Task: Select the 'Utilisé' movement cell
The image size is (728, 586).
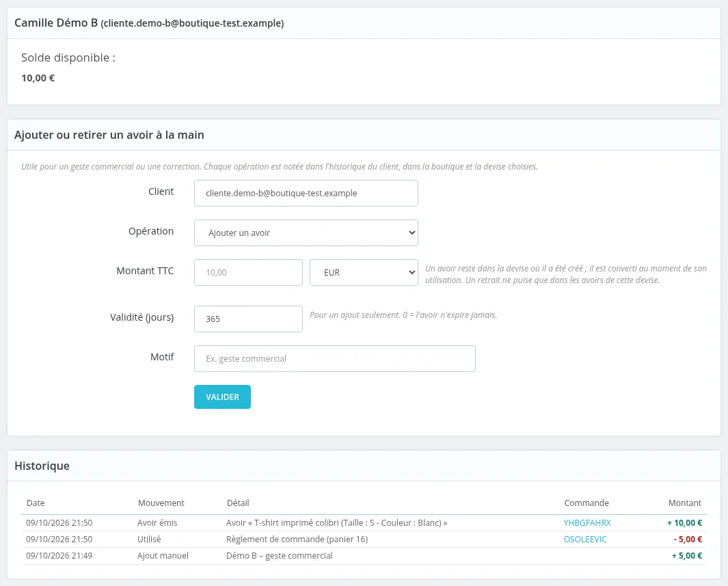Action: [x=149, y=539]
